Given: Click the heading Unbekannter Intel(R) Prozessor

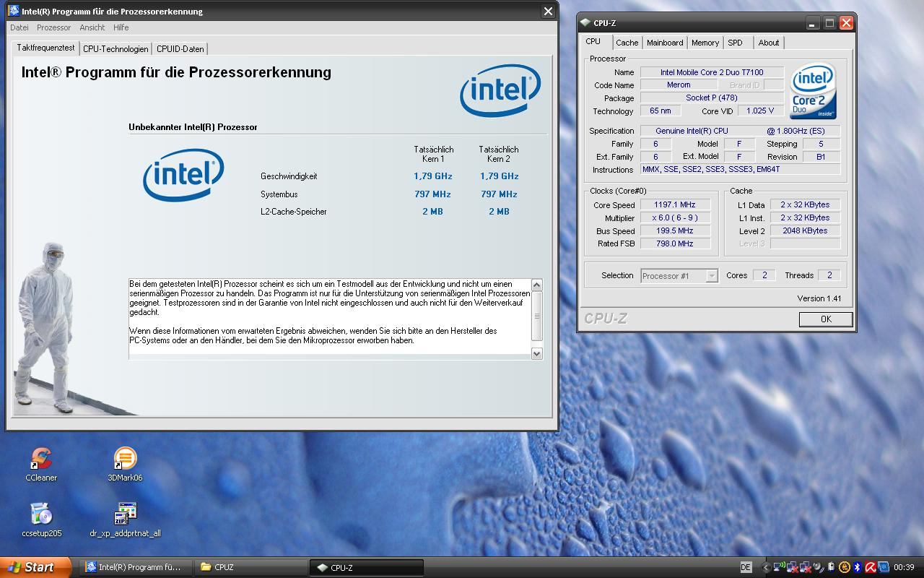Looking at the screenshot, I should [x=193, y=127].
